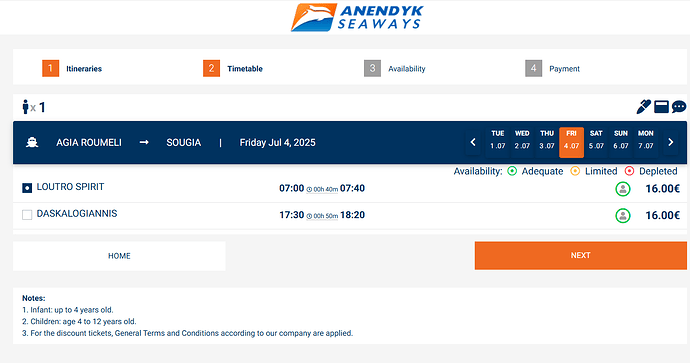The image size is (690, 363).
Task: Open the chat speech bubble icon
Action: point(679,106)
